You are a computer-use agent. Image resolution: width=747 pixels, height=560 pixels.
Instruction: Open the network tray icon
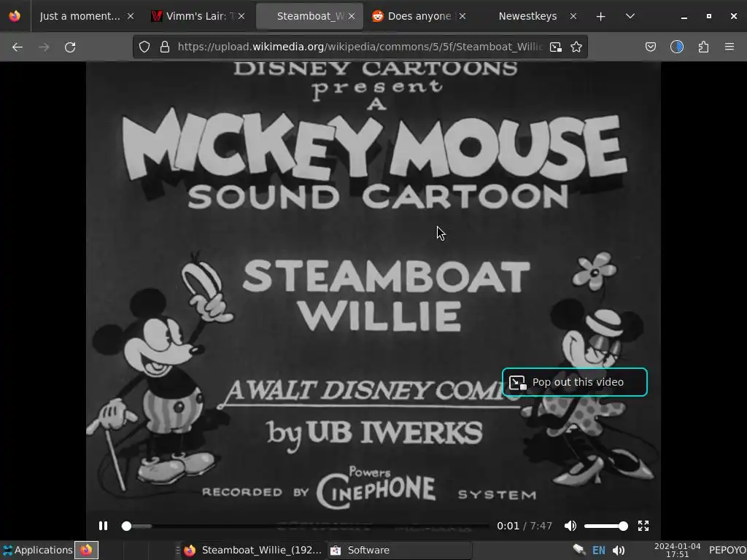578,550
